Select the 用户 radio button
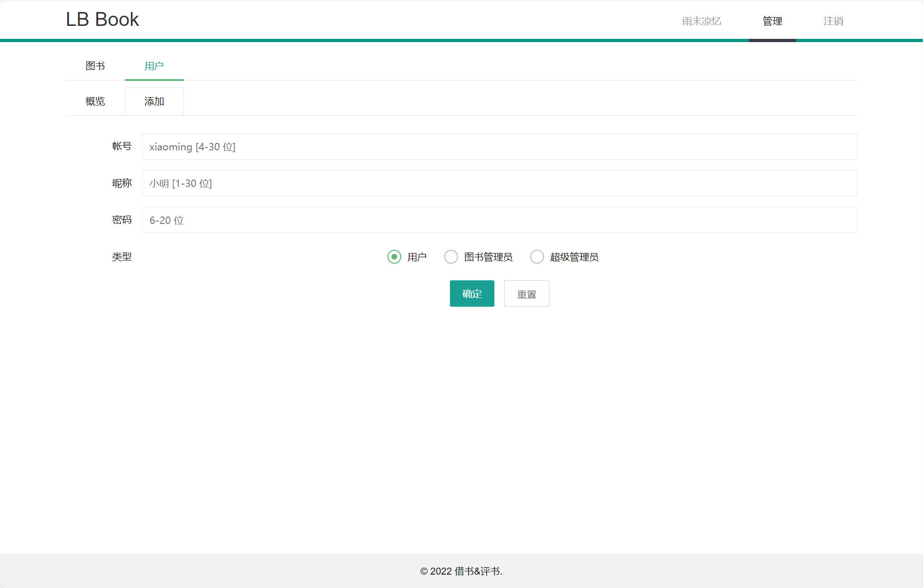Screen dimensions: 923x588 pos(394,257)
